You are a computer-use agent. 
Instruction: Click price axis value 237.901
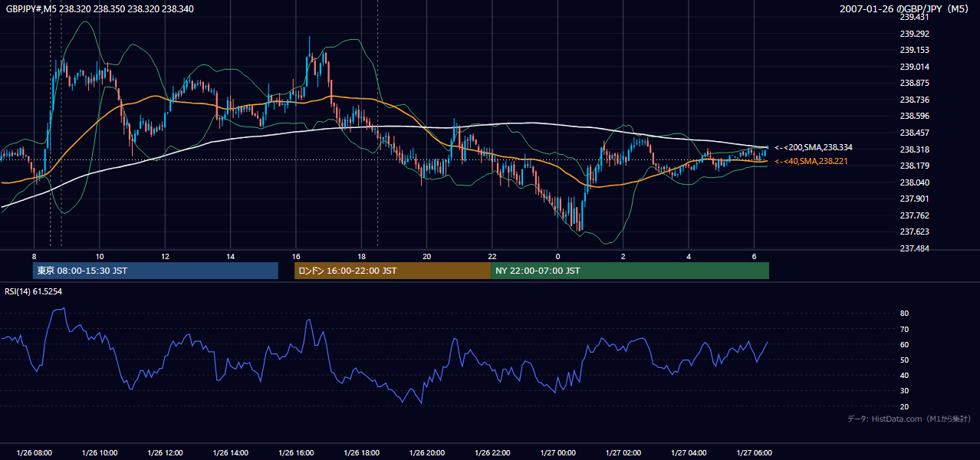point(915,199)
